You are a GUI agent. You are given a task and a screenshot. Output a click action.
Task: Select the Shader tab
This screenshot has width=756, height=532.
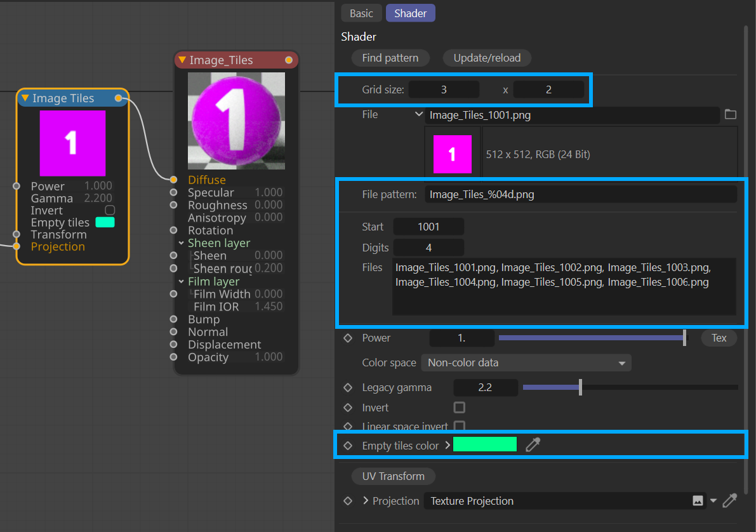tap(410, 13)
